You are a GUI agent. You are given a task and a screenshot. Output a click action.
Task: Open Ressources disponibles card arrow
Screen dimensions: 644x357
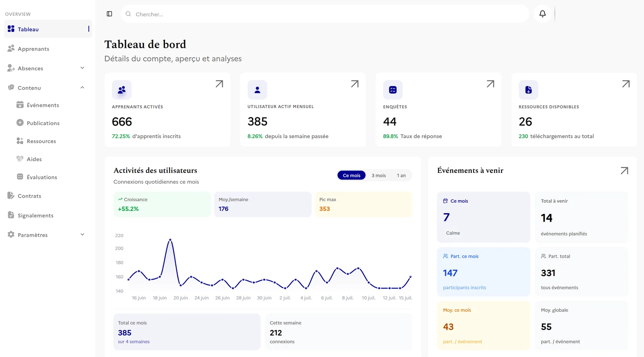(x=626, y=84)
